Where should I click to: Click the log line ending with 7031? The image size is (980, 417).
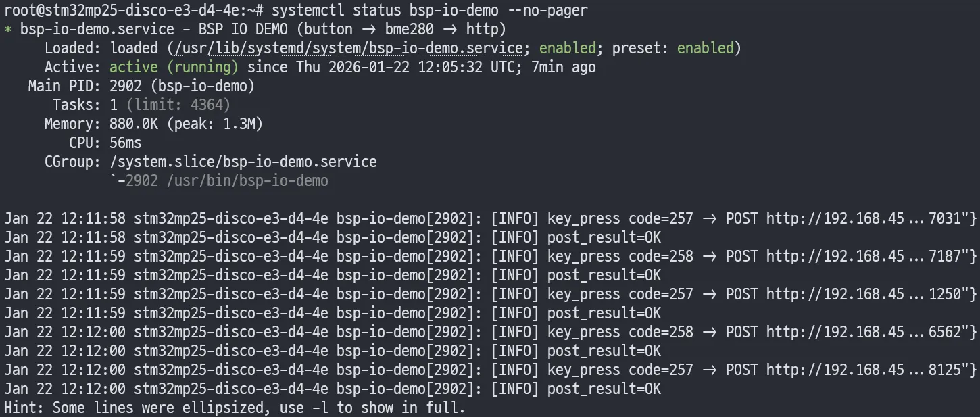[x=491, y=219]
